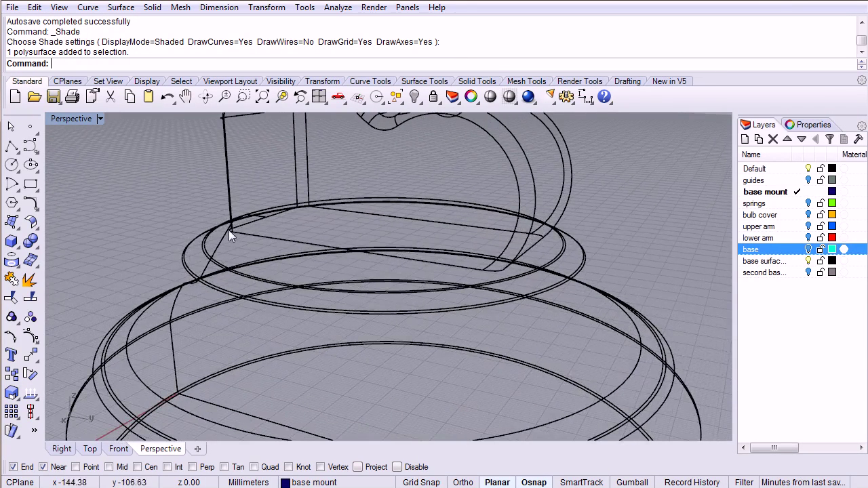Viewport: 868px width, 488px height.
Task: Open the Perspective viewport dropdown arrow
Action: pos(100,119)
